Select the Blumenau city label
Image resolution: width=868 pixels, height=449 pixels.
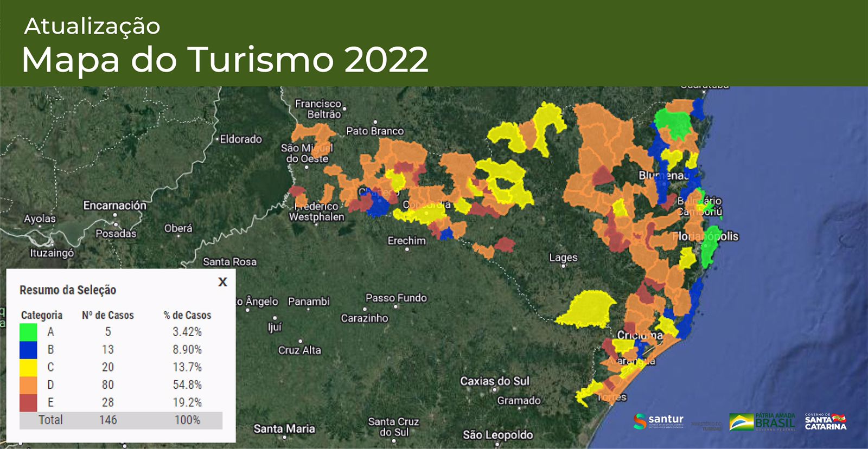tap(663, 175)
